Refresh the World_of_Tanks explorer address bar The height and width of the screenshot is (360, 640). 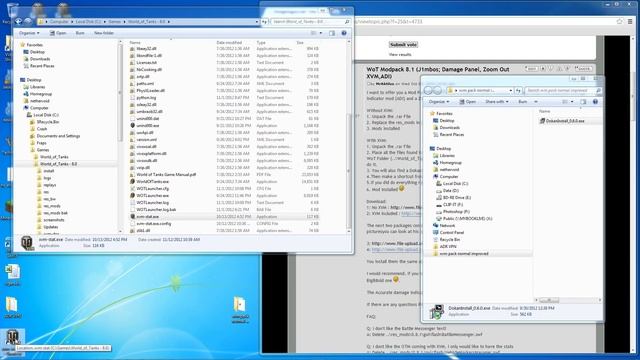(264, 22)
